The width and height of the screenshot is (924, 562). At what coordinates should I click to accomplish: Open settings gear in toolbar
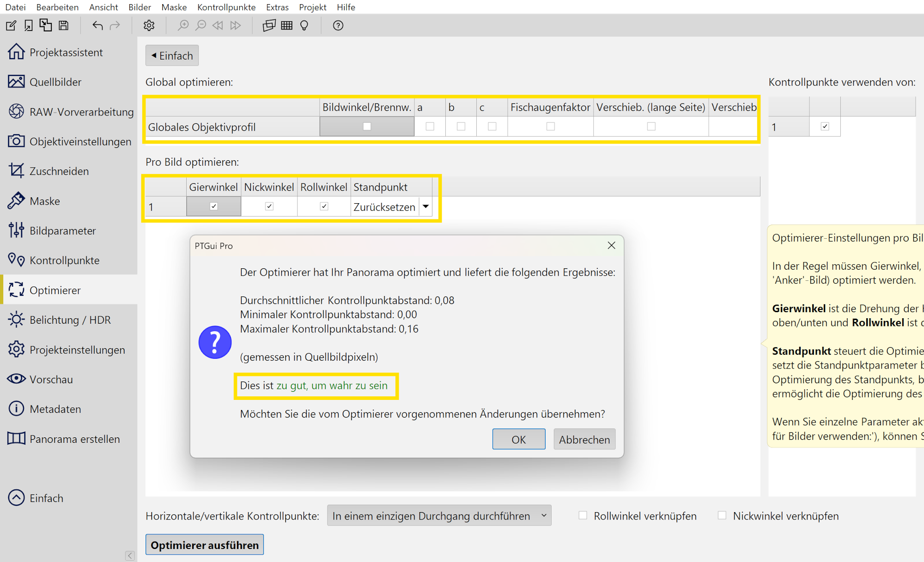149,25
